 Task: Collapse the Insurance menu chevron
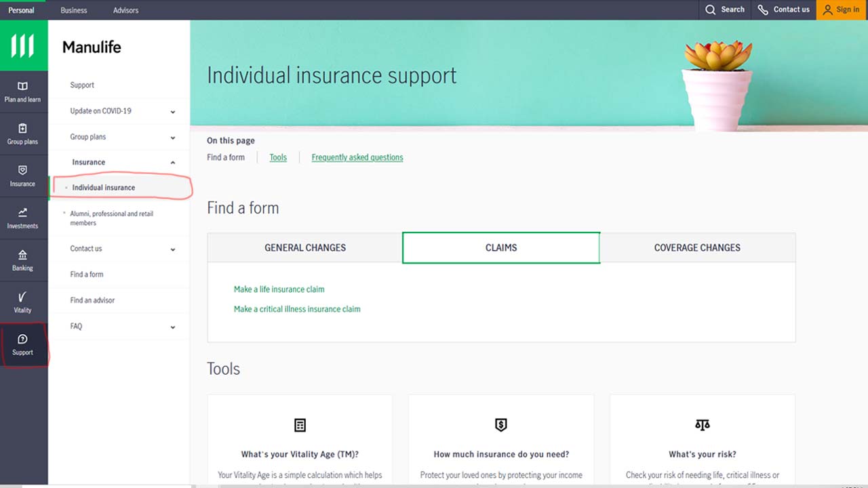pos(172,163)
